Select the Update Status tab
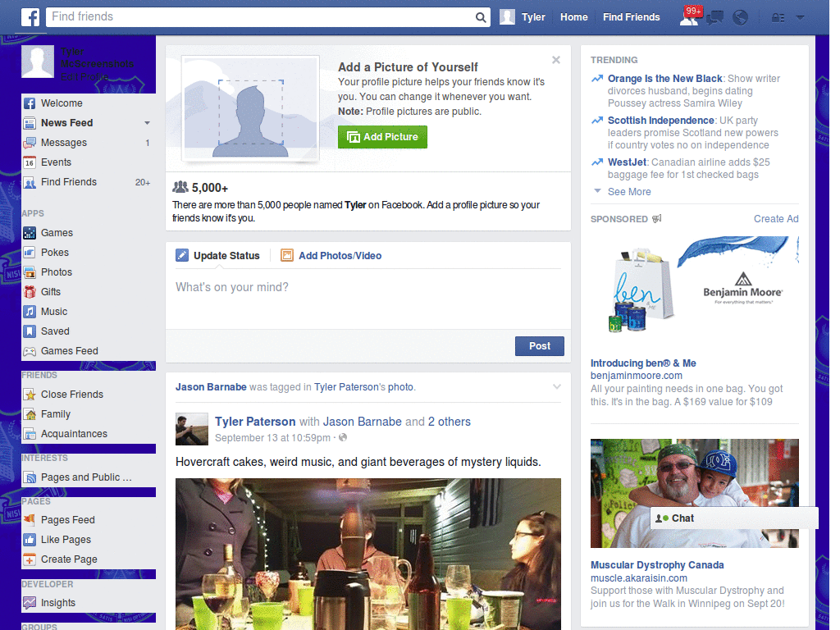The height and width of the screenshot is (630, 840). (217, 256)
